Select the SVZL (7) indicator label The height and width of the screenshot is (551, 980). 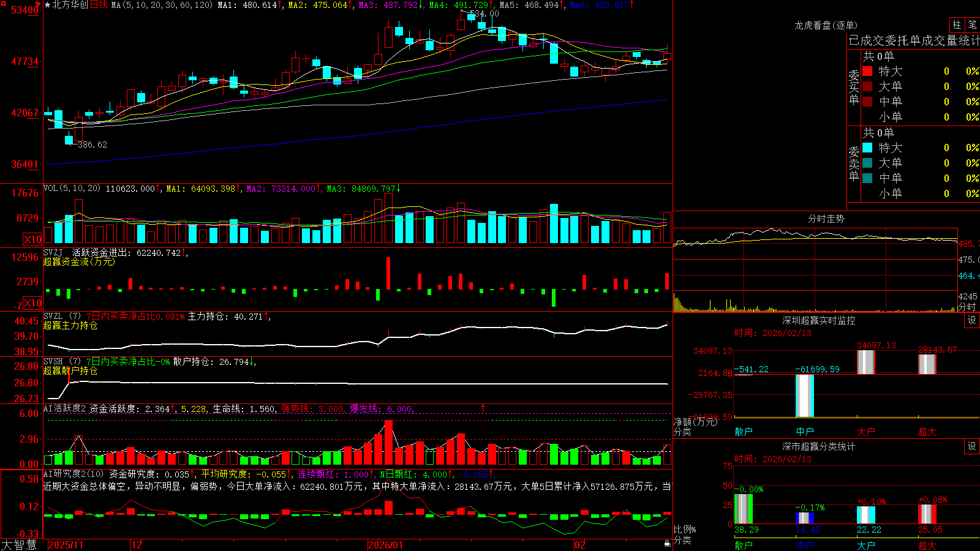pos(62,316)
